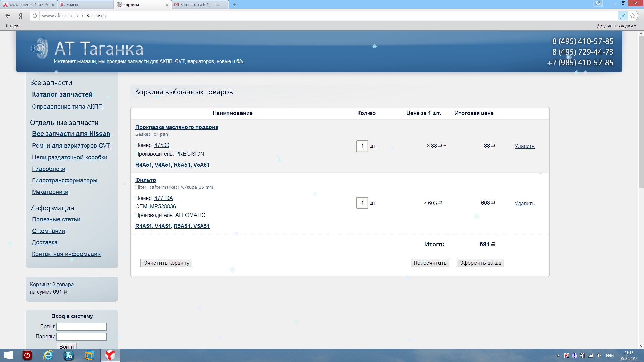Open a new tab with plus
The height and width of the screenshot is (362, 644).
234,5
